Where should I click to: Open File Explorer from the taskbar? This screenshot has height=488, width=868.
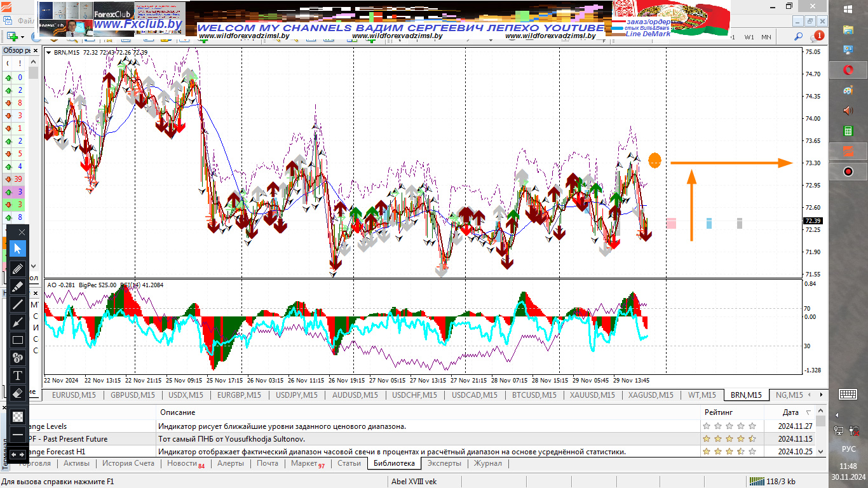pyautogui.click(x=848, y=30)
